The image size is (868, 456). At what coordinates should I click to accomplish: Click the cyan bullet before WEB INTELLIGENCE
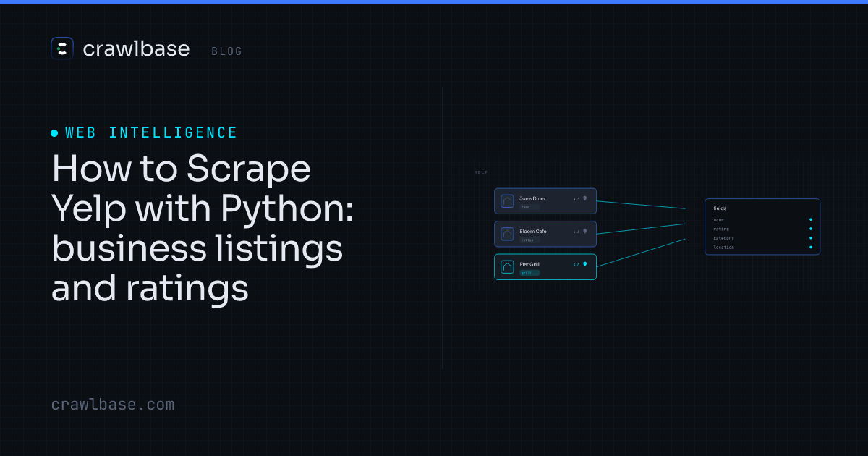[x=54, y=133]
